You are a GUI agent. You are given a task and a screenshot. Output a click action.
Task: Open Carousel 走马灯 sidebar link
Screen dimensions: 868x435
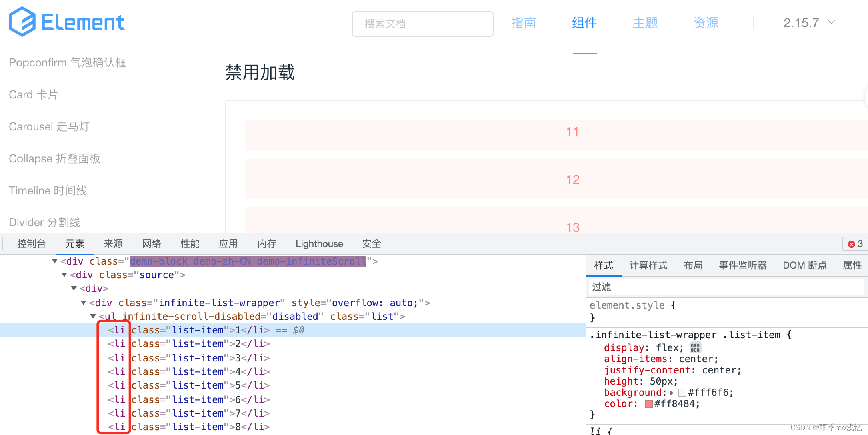pyautogui.click(x=49, y=126)
